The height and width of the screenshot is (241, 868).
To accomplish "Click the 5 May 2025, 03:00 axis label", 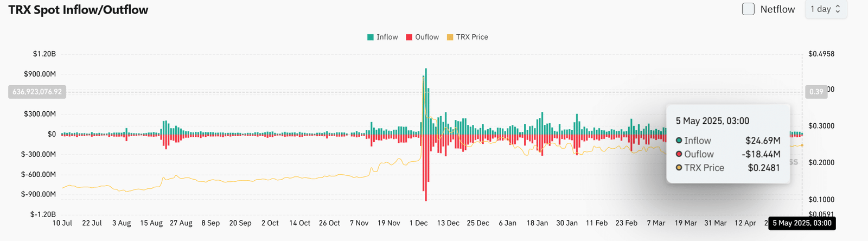I will pos(802,223).
